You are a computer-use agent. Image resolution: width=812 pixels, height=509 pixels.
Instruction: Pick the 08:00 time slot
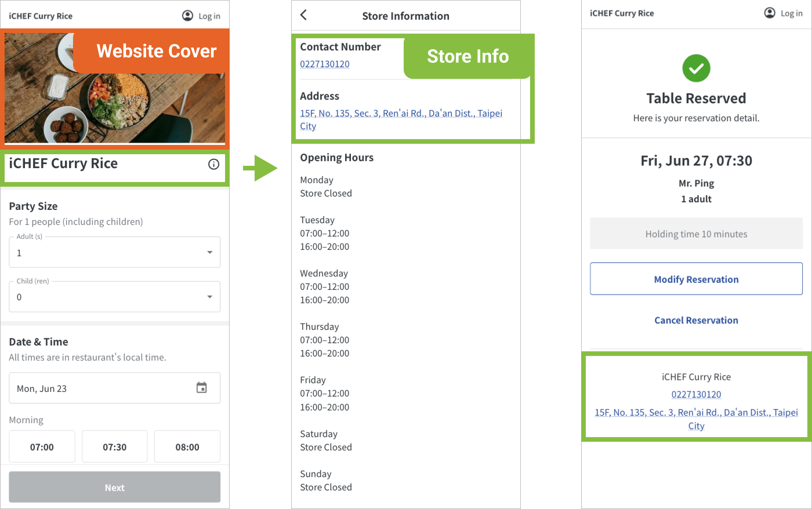click(187, 447)
